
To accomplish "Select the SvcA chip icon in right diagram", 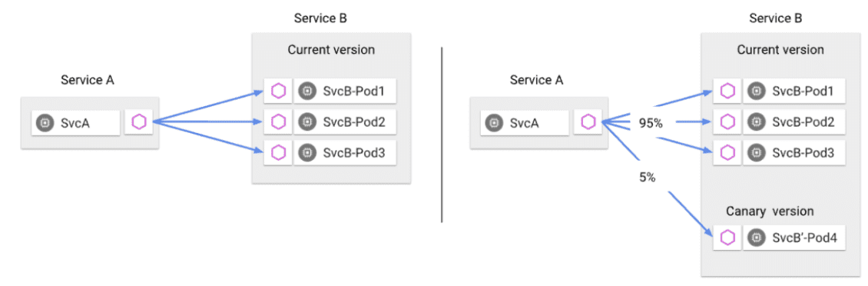I will 492,122.
